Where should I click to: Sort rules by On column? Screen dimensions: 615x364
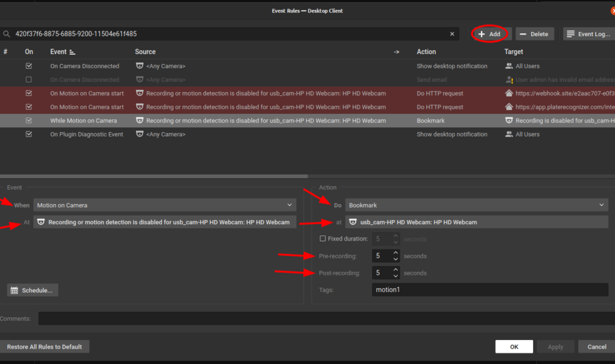(29, 52)
